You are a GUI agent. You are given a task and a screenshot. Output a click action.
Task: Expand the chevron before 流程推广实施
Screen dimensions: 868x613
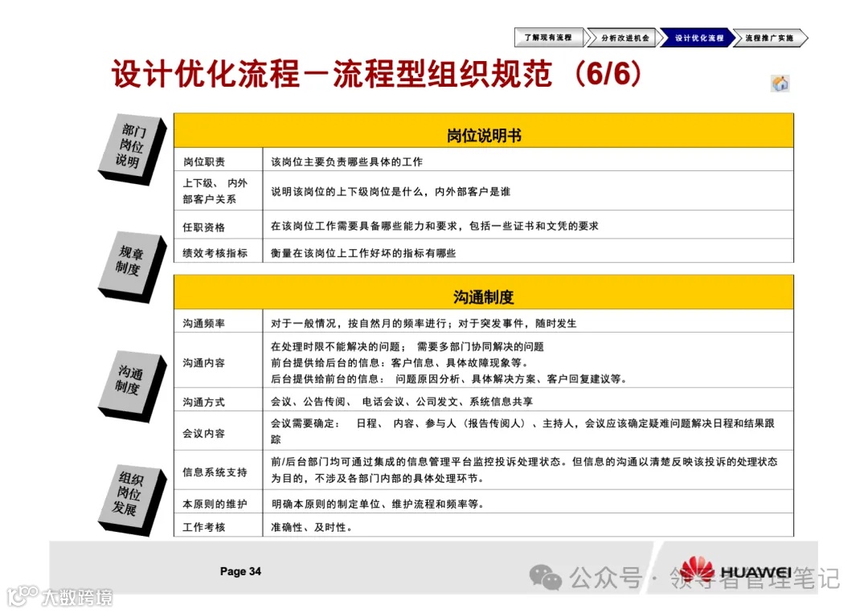(x=736, y=37)
